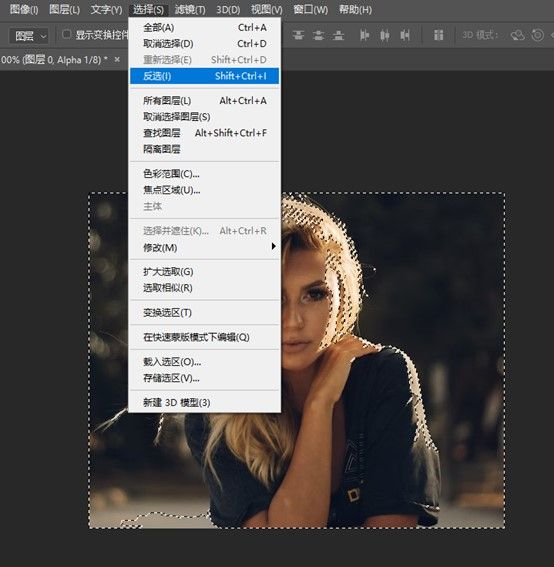Screen dimensions: 554x567
Task: Choose 隔离图层 menu entry
Action: 205,149
